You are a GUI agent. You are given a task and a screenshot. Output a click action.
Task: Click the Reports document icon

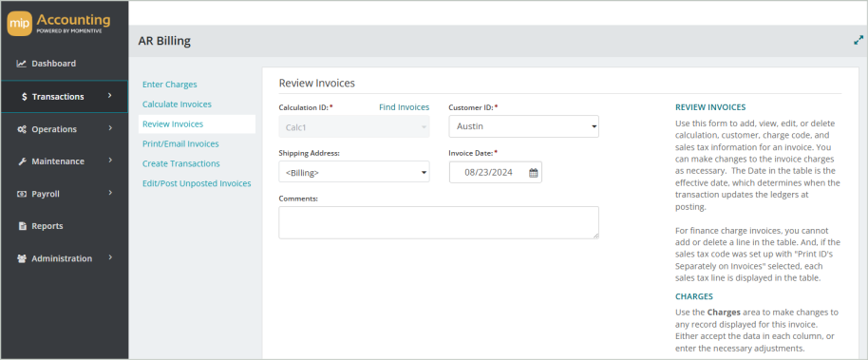[23, 226]
